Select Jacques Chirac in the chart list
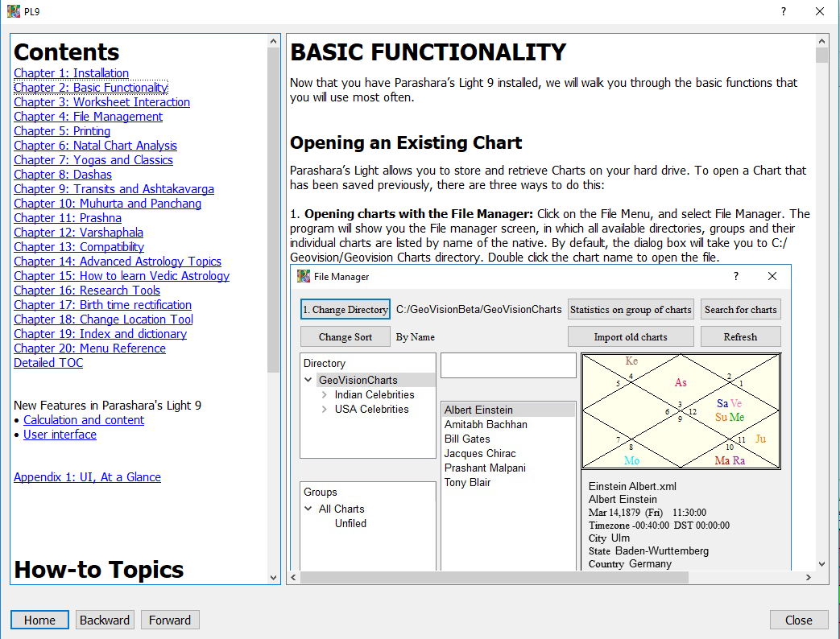The image size is (840, 639). pos(480,453)
